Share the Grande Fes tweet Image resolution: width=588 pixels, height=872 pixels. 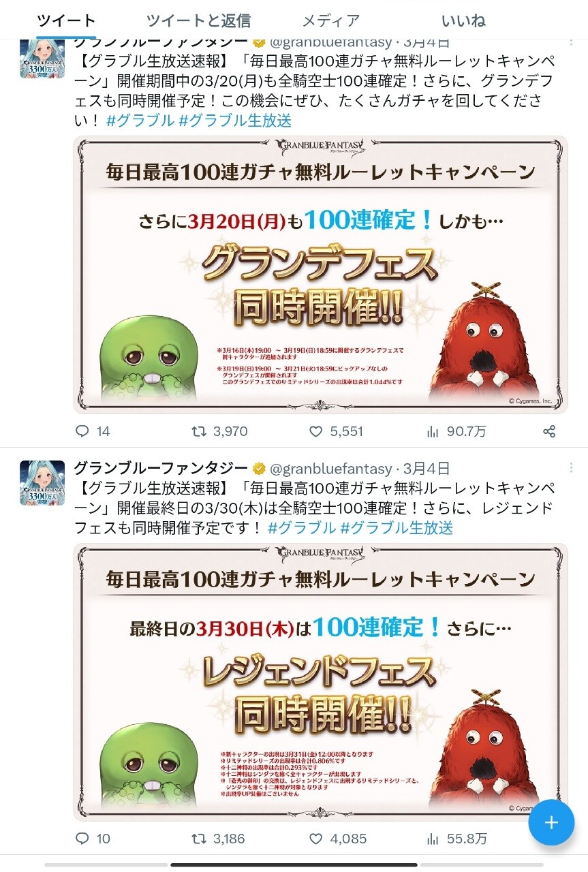pos(549,431)
